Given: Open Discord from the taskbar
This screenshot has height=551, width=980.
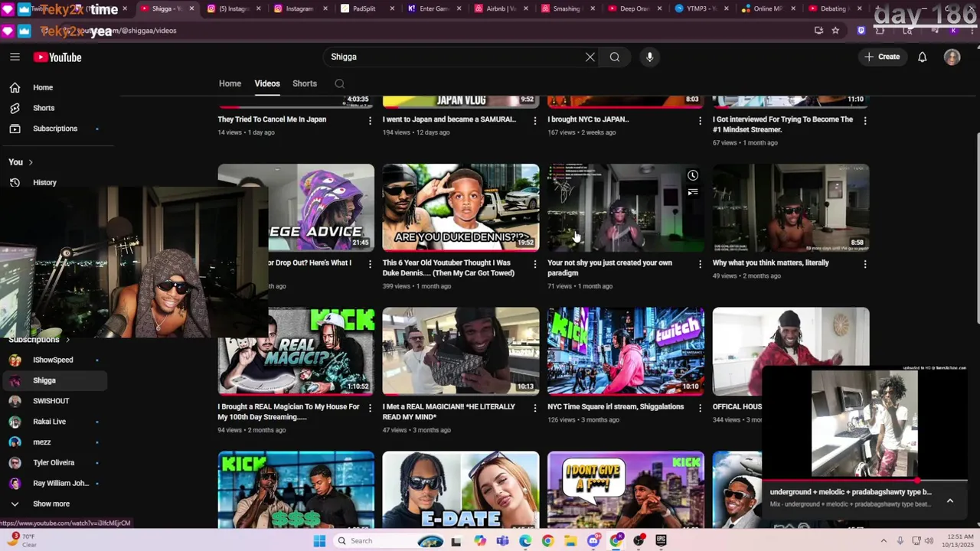Looking at the screenshot, I should pos(593,541).
